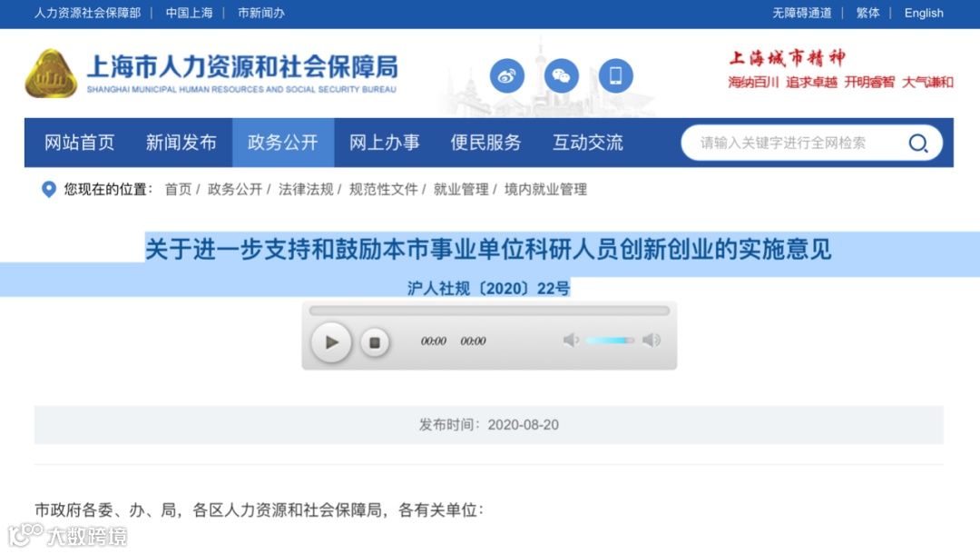Select 政务公开 navigation tab
Viewport: 980px width, 554px height.
click(x=283, y=143)
